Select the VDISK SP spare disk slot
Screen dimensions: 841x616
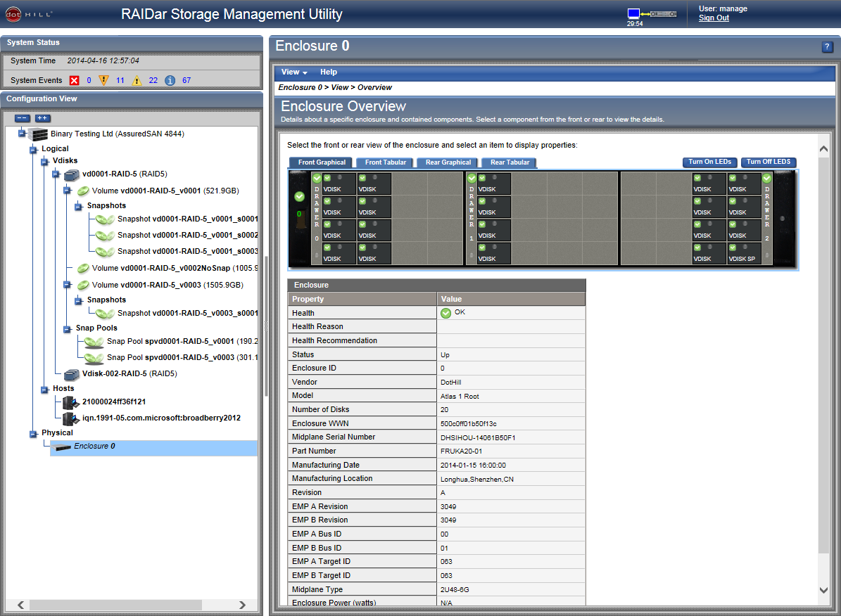point(744,253)
